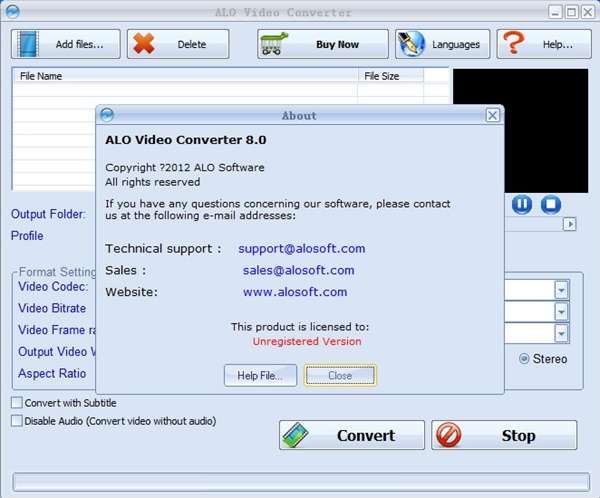Select the Stereo radio option

click(524, 359)
